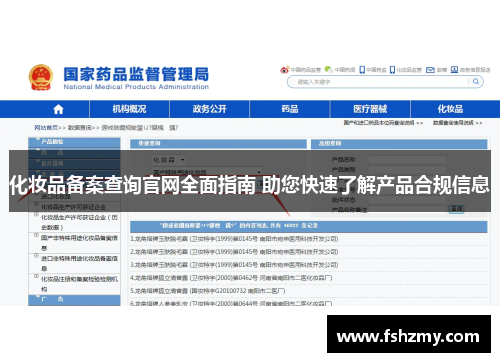Image resolution: width=500 pixels, height=362 pixels.
Task: Open 国产非特殊用途化妆品备案信息 entry
Action: click(79, 243)
